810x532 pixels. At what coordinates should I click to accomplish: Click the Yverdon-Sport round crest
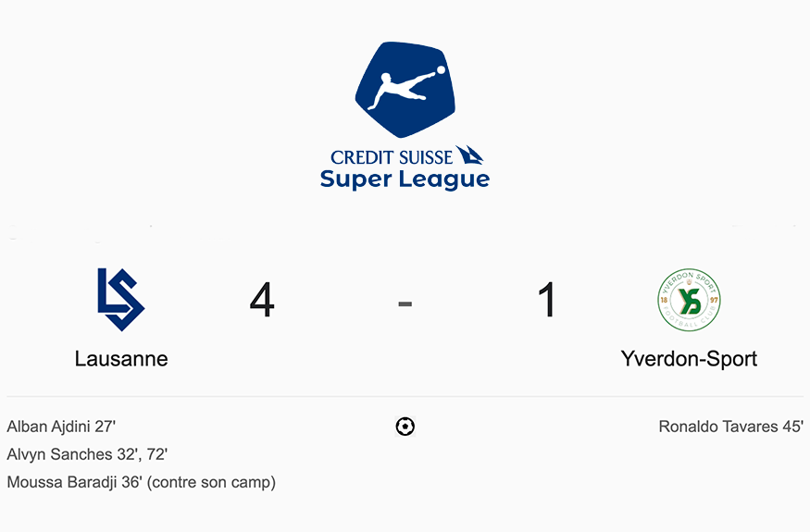(689, 300)
